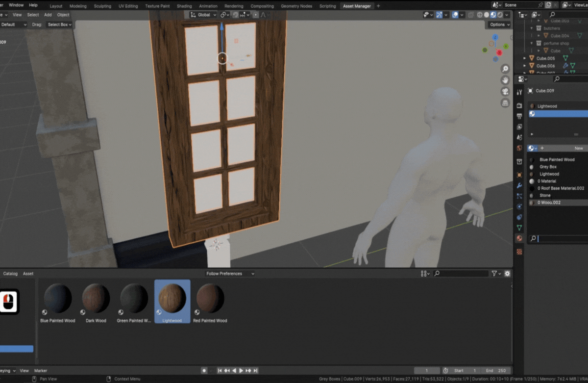The height and width of the screenshot is (383, 588).
Task: Open the Window menu
Action: click(16, 5)
